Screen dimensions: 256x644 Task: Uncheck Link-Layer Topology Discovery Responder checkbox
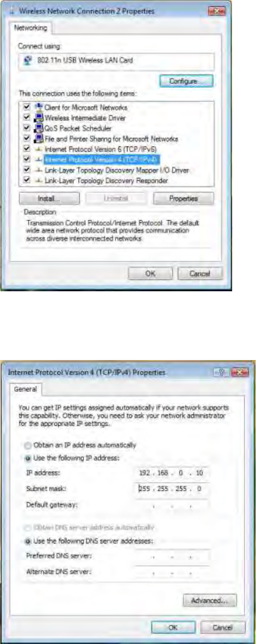click(x=27, y=180)
